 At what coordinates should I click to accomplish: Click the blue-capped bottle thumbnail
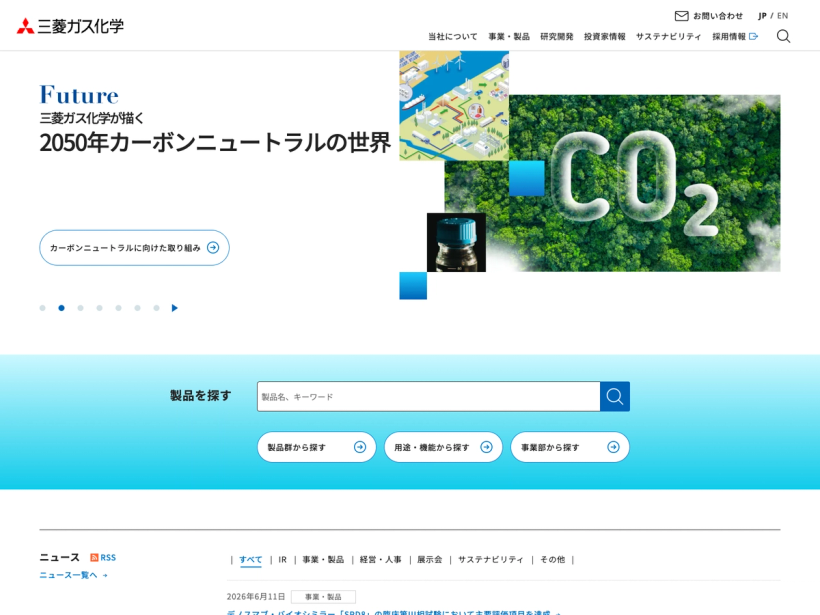click(456, 242)
